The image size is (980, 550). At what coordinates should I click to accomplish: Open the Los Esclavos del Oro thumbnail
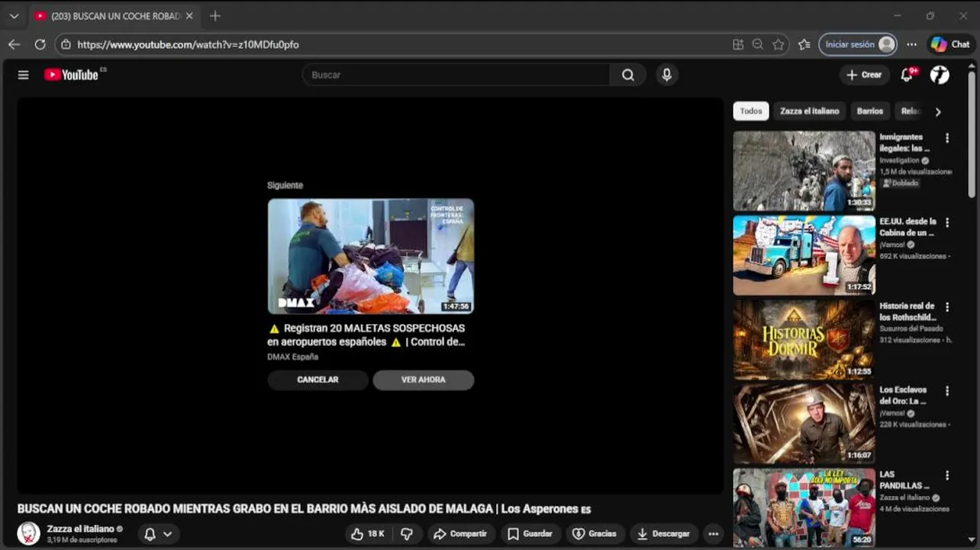click(x=804, y=424)
